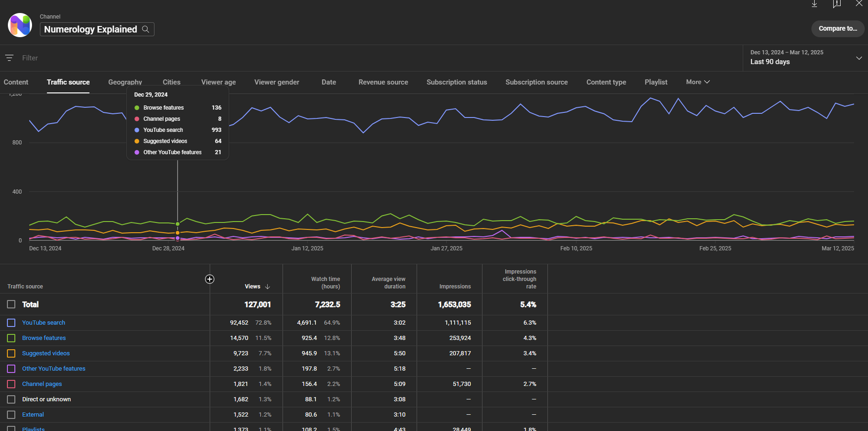868x431 pixels.
Task: Open the YouTube search traffic source link
Action: [44, 323]
